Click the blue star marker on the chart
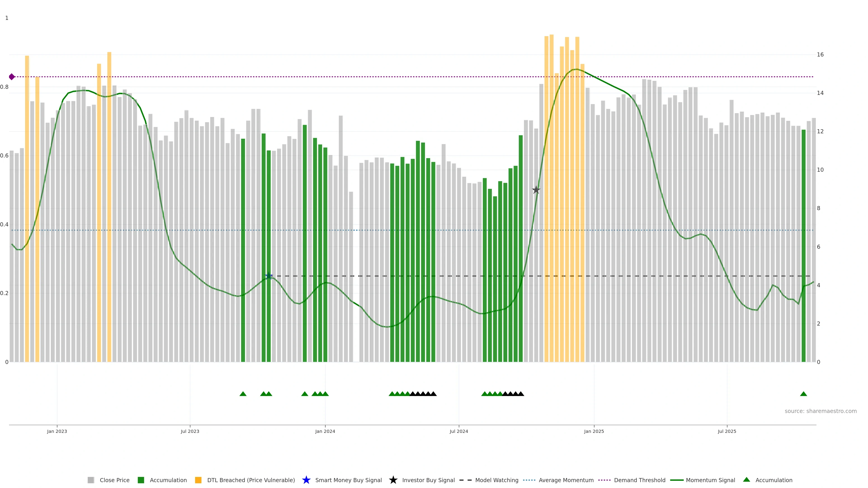 [269, 276]
